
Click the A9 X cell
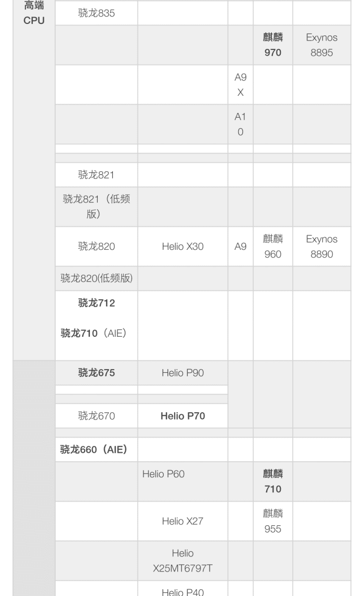tap(240, 84)
